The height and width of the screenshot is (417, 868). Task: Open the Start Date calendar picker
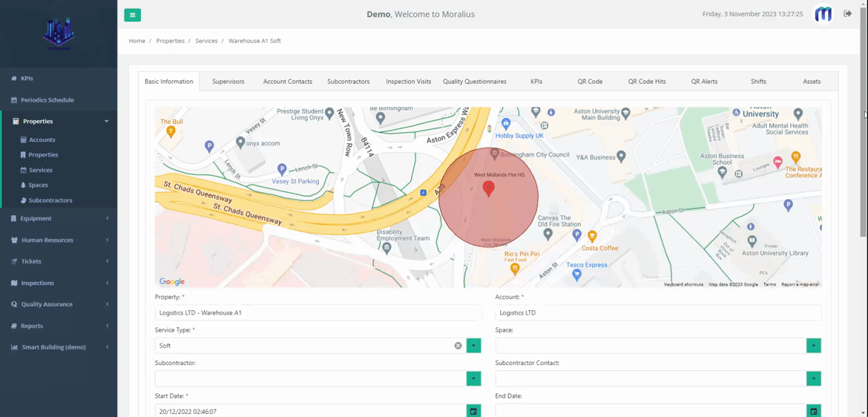[x=474, y=412]
